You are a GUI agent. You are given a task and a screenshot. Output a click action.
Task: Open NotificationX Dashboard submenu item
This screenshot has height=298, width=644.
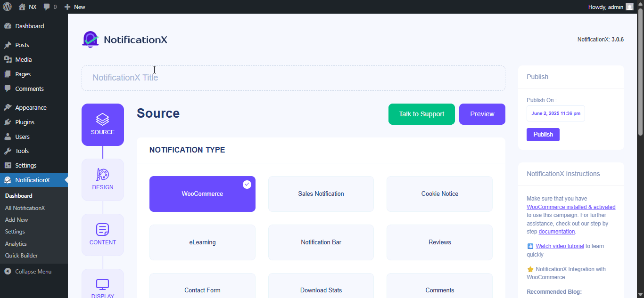tap(19, 196)
